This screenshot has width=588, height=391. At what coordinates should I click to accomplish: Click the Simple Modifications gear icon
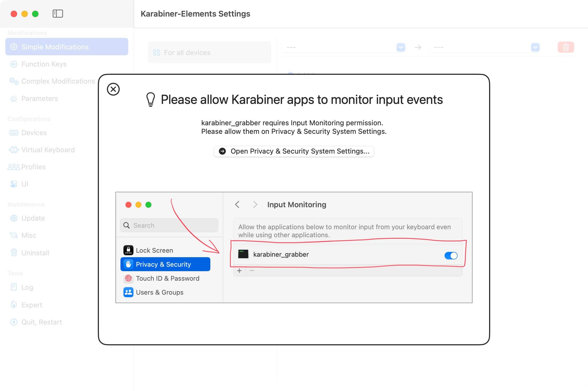click(x=14, y=47)
